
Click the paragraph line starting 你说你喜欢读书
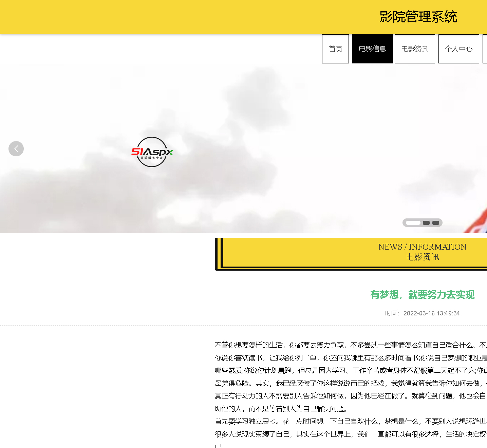coord(351,358)
